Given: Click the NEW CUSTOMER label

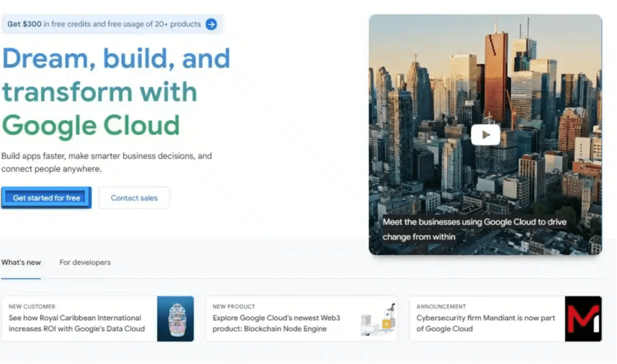Looking at the screenshot, I should 32,306.
